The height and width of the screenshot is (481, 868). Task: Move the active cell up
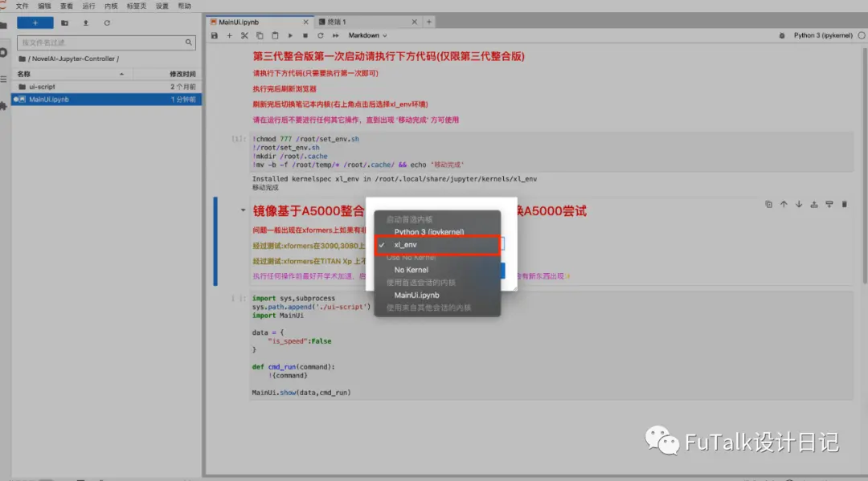(x=784, y=205)
